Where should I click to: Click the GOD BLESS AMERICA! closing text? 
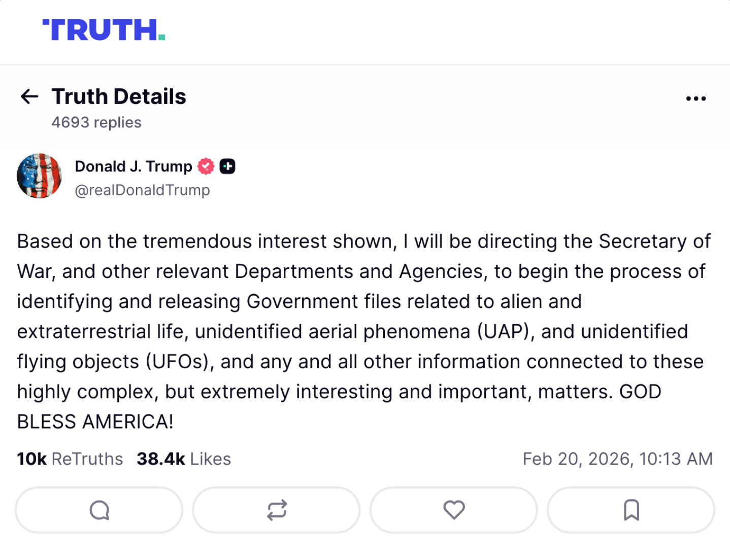click(95, 422)
